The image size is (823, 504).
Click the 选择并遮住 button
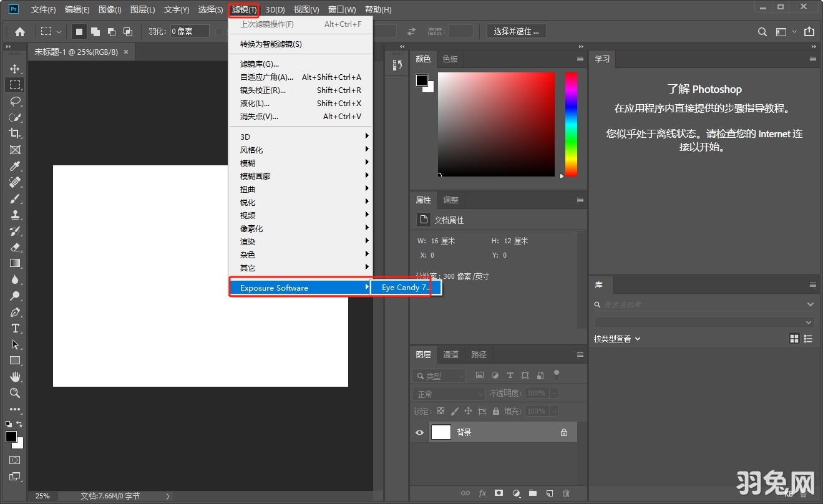pyautogui.click(x=515, y=31)
